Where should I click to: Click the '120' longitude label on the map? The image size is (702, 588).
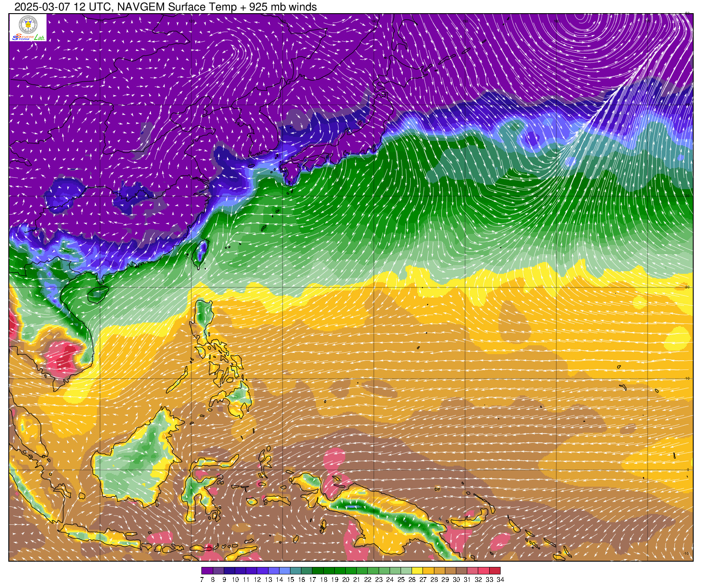(x=192, y=21)
